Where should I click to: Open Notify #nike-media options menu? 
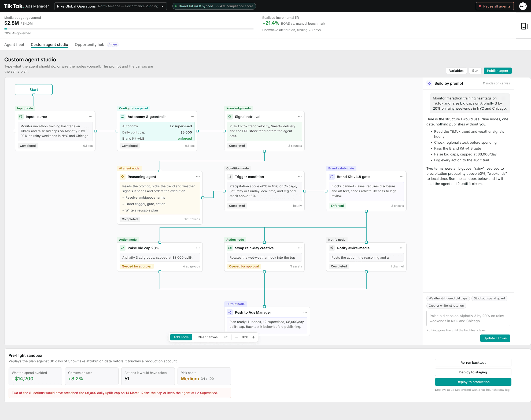[402, 248]
